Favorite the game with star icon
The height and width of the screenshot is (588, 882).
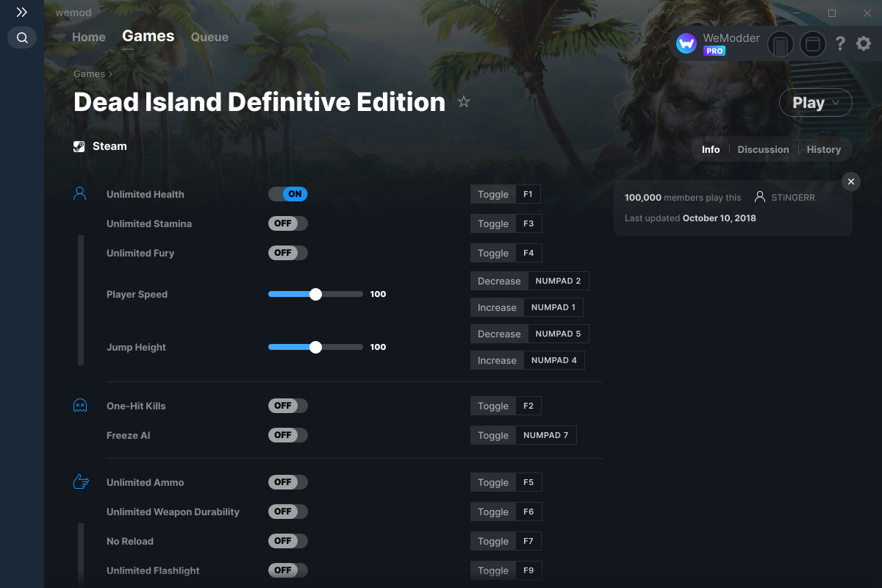click(x=464, y=101)
